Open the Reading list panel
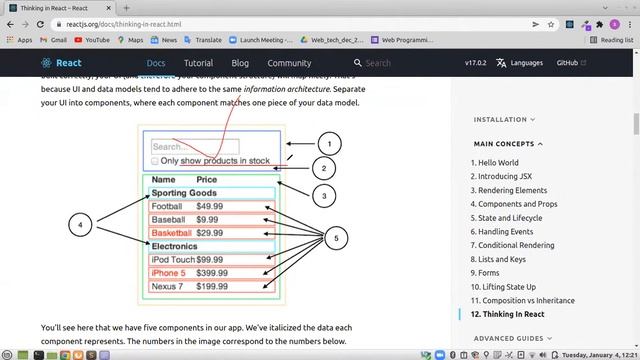The width and height of the screenshot is (640, 360). click(611, 40)
